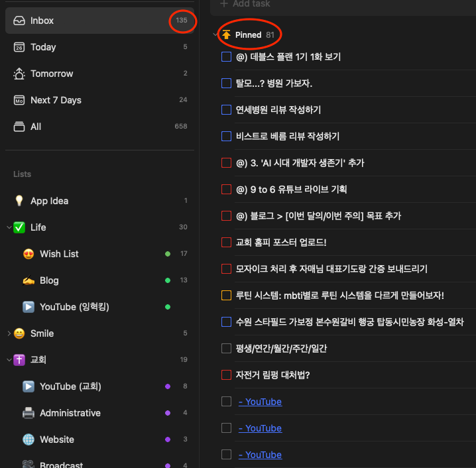The image size is (476, 468).
Task: Collapse the Life list group
Action: (9, 227)
